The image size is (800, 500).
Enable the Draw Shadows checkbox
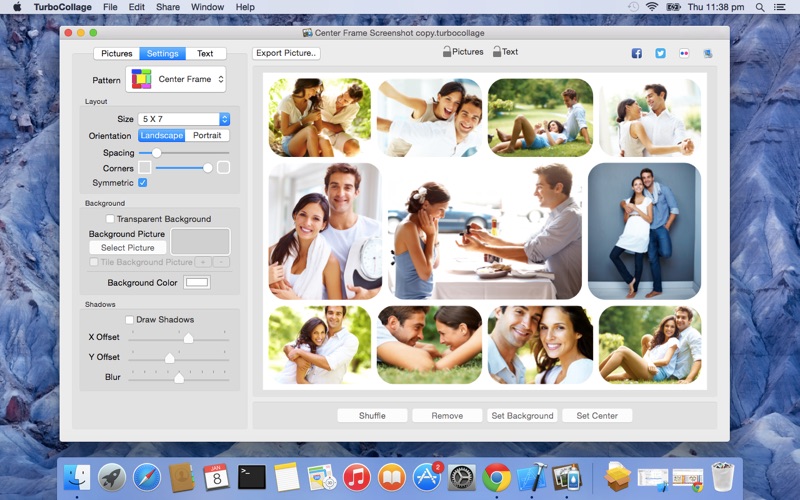tap(130, 320)
